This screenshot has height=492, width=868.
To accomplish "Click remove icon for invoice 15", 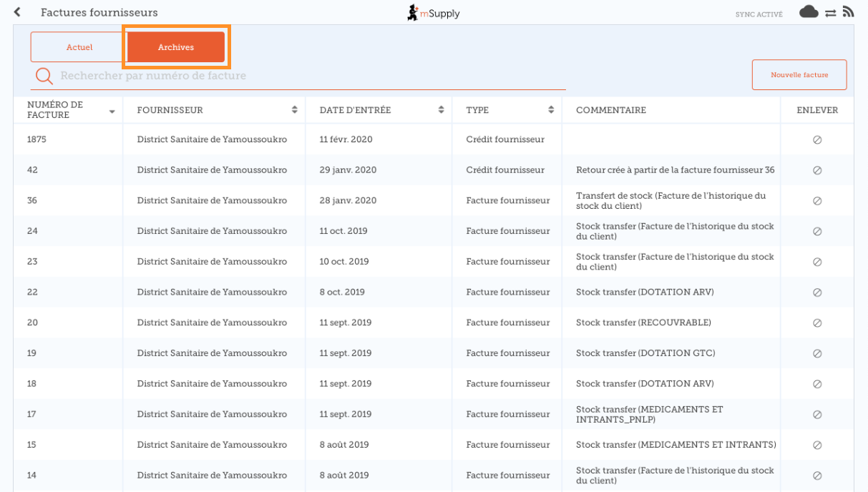I will [x=816, y=445].
